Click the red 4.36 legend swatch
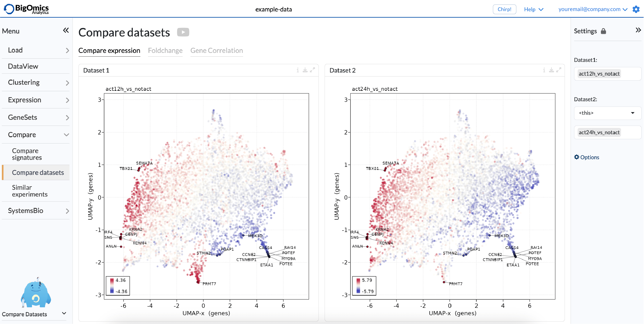Image resolution: width=644 pixels, height=324 pixels. (x=112, y=280)
